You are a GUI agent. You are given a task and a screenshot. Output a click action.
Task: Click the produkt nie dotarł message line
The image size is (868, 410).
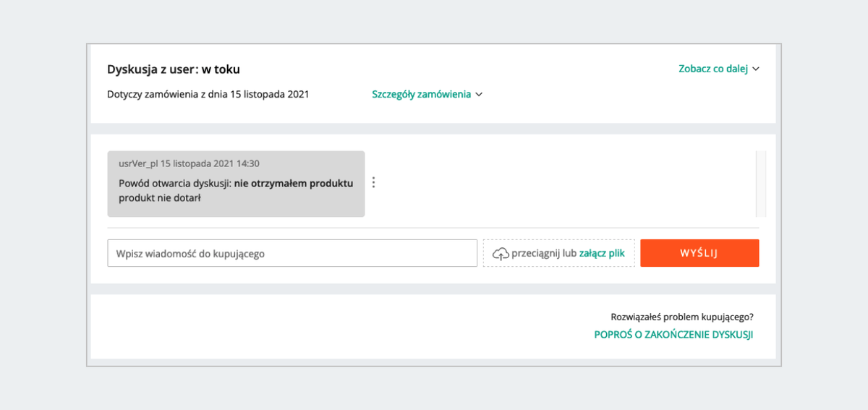pyautogui.click(x=159, y=197)
